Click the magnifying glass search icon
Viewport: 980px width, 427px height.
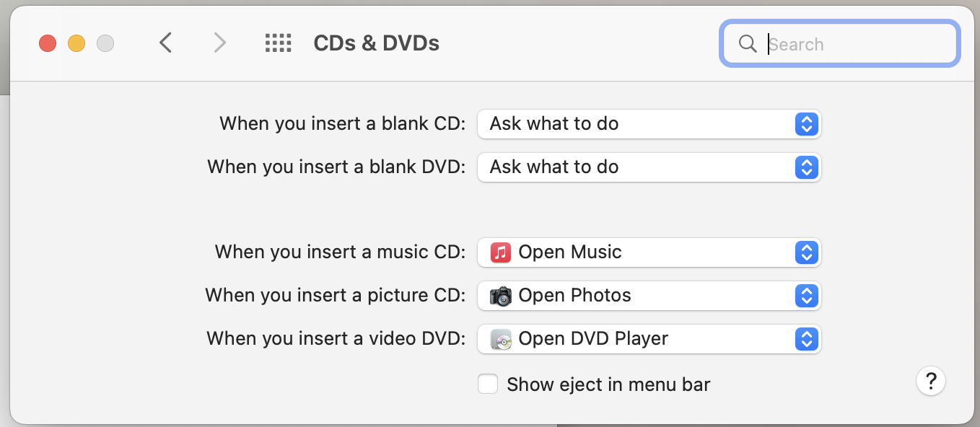(x=748, y=44)
